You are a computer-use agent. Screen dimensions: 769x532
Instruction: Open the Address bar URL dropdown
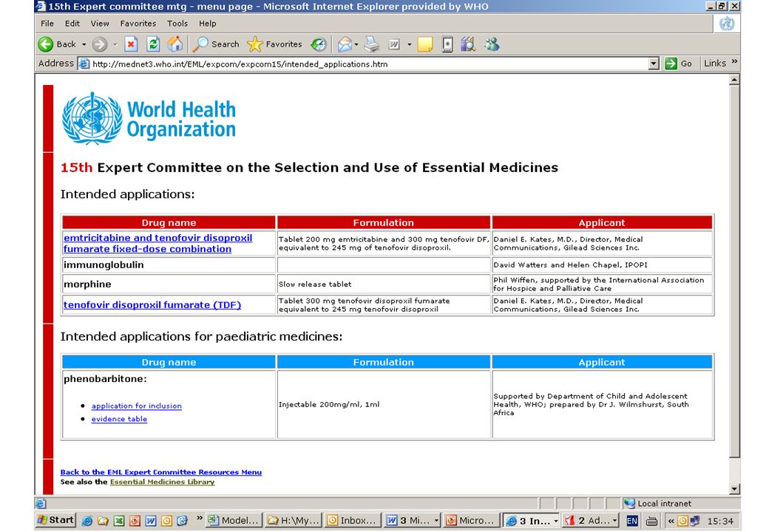coord(653,64)
